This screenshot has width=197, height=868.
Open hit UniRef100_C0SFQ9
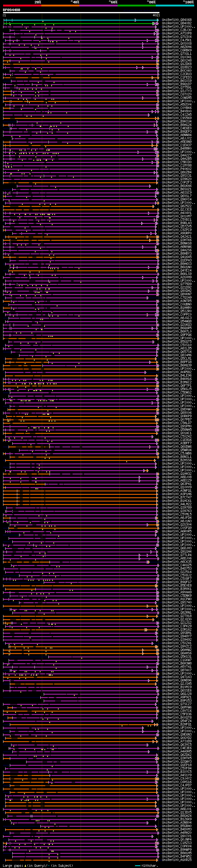(177, 528)
